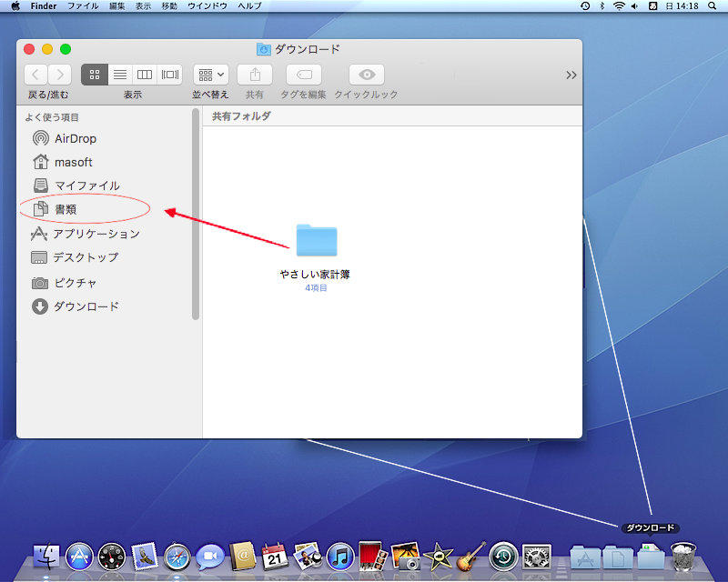Open System Preferences gear in Dock
728x582 pixels.
click(x=536, y=556)
